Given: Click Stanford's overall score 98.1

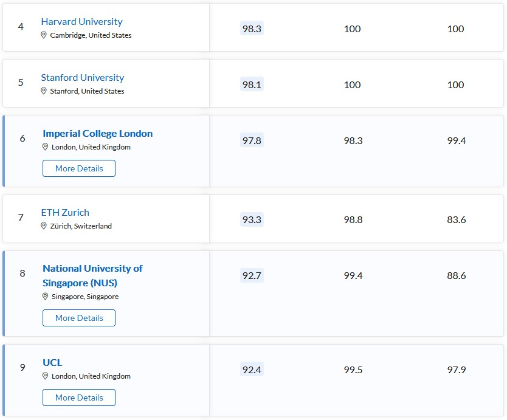Looking at the screenshot, I should click(x=252, y=84).
